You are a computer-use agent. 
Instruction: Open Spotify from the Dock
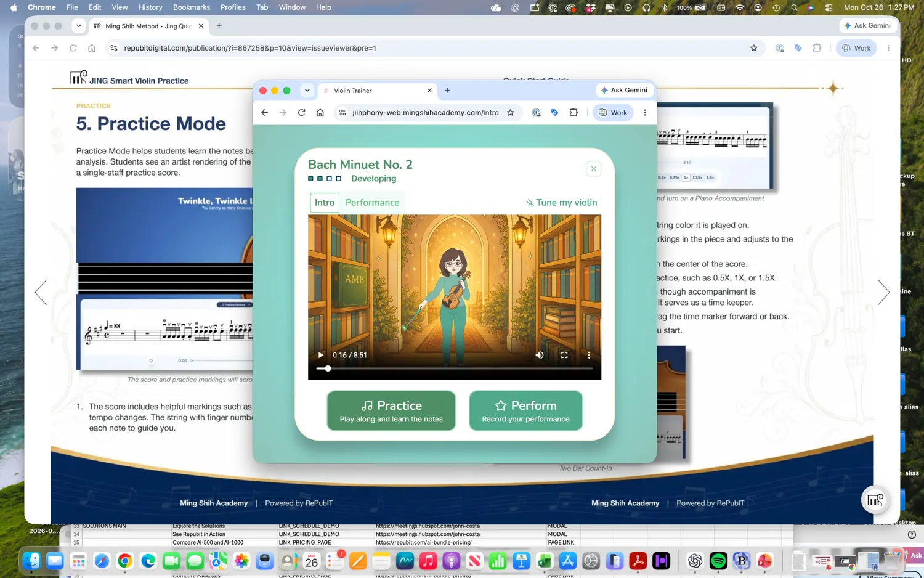718,561
